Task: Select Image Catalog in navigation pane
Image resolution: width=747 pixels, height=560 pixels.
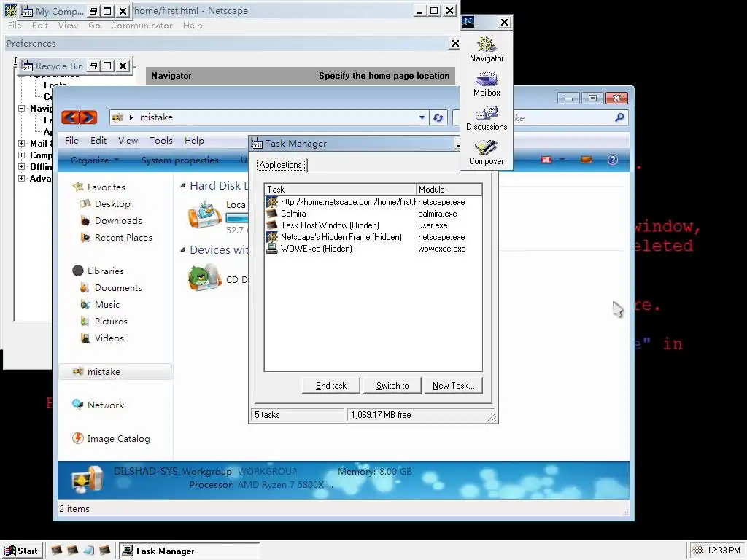Action: (118, 438)
